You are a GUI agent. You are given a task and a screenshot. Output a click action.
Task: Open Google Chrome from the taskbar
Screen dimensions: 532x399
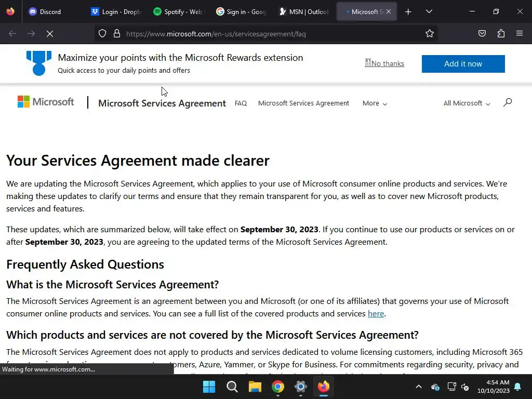(x=278, y=387)
